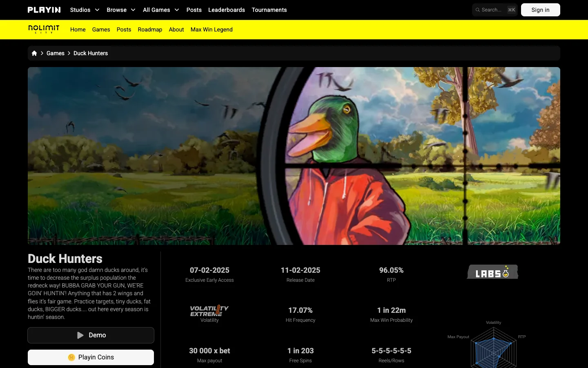This screenshot has width=588, height=368.
Task: Click the 1 in 203 Free Spins value
Action: 301,351
